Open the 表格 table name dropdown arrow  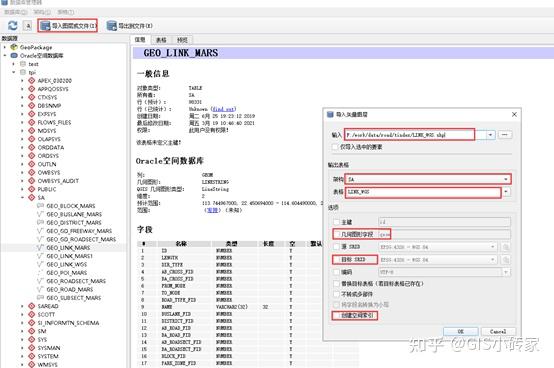(x=506, y=192)
